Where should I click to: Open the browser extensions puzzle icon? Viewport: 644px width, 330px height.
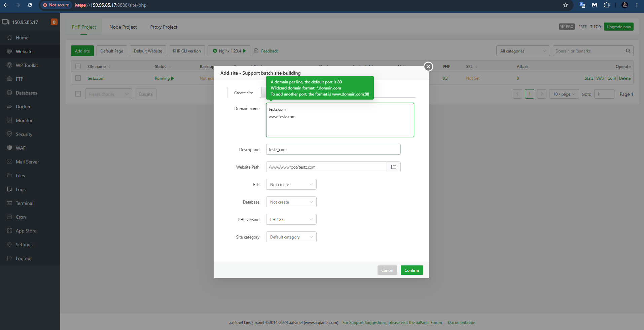(607, 5)
